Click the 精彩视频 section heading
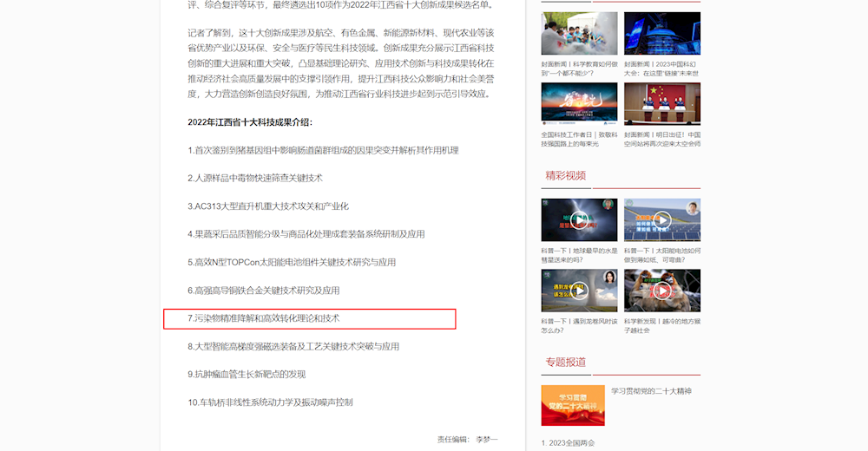The height and width of the screenshot is (451, 868). click(565, 176)
